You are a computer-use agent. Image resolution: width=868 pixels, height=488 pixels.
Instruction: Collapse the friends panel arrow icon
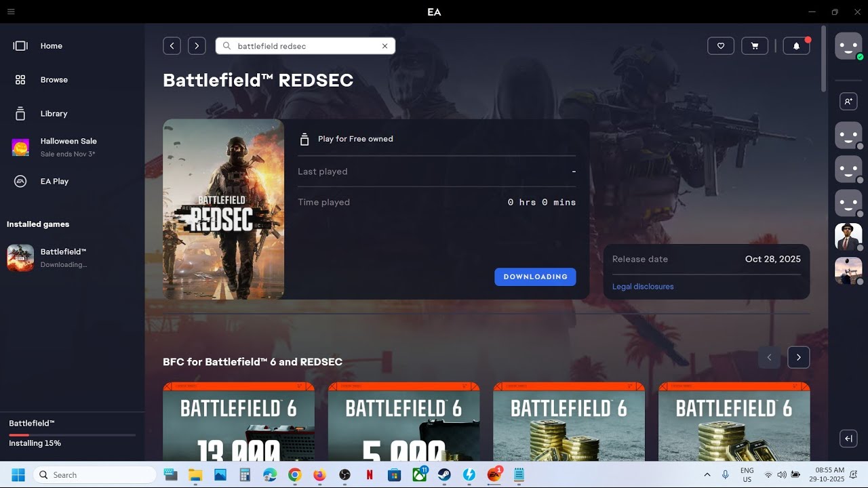(x=848, y=439)
